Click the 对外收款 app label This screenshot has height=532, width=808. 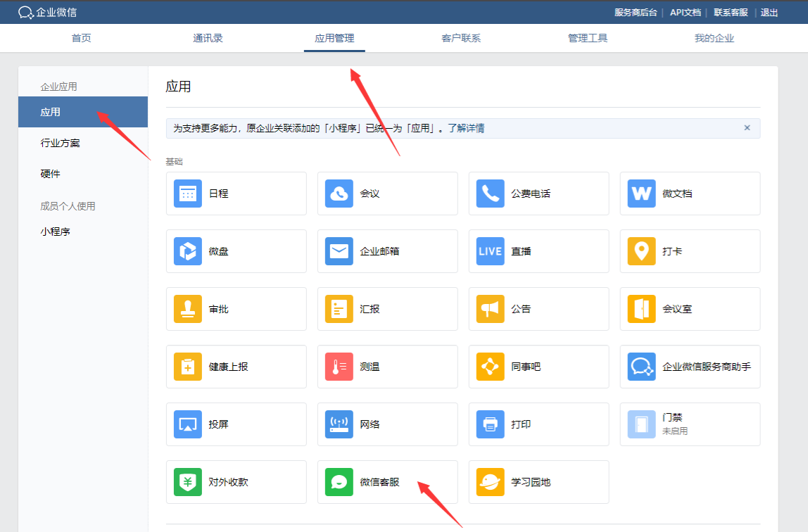click(x=228, y=482)
